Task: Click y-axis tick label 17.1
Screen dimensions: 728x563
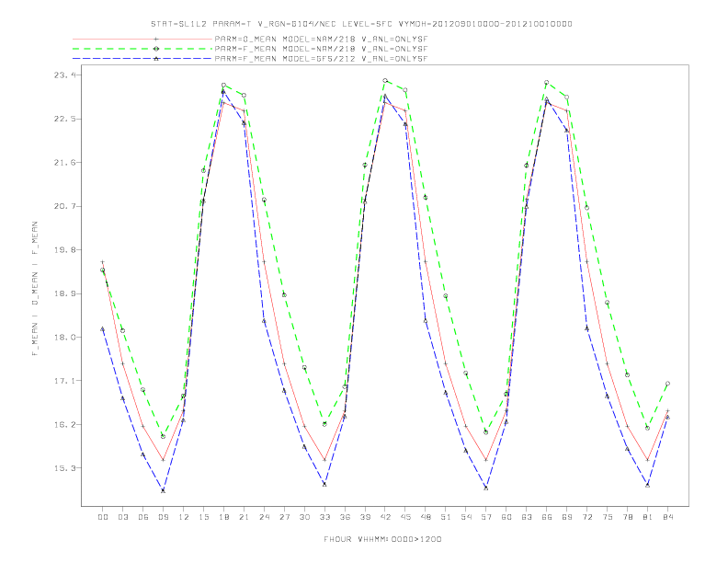Action: (x=63, y=381)
